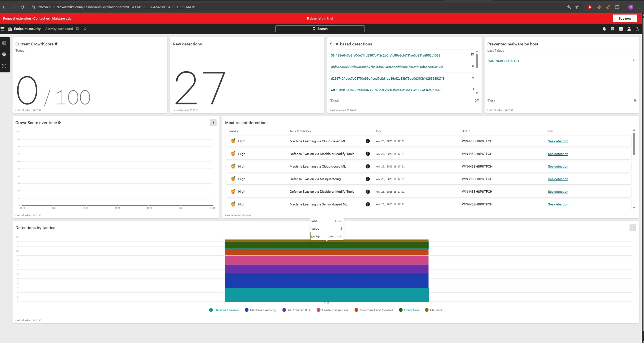Viewport: 644px width, 343px height.
Task: Open the browser three-dot menu
Action: pos(640,7)
